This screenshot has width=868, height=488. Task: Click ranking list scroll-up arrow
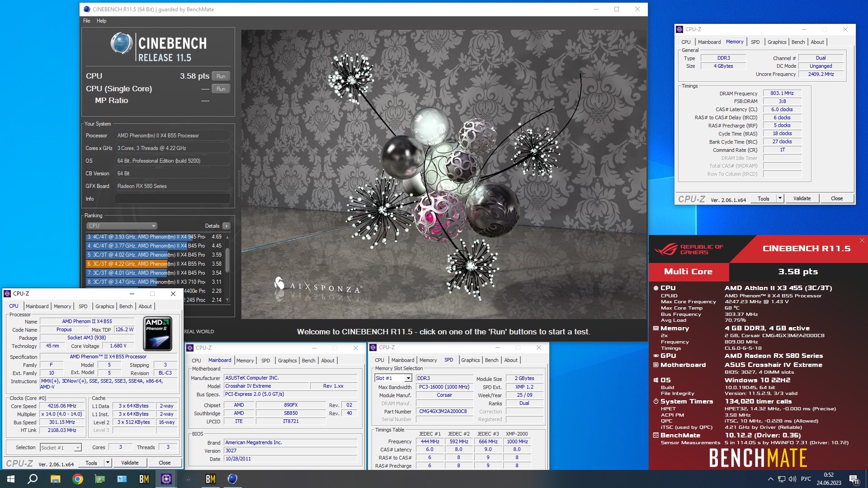[227, 237]
